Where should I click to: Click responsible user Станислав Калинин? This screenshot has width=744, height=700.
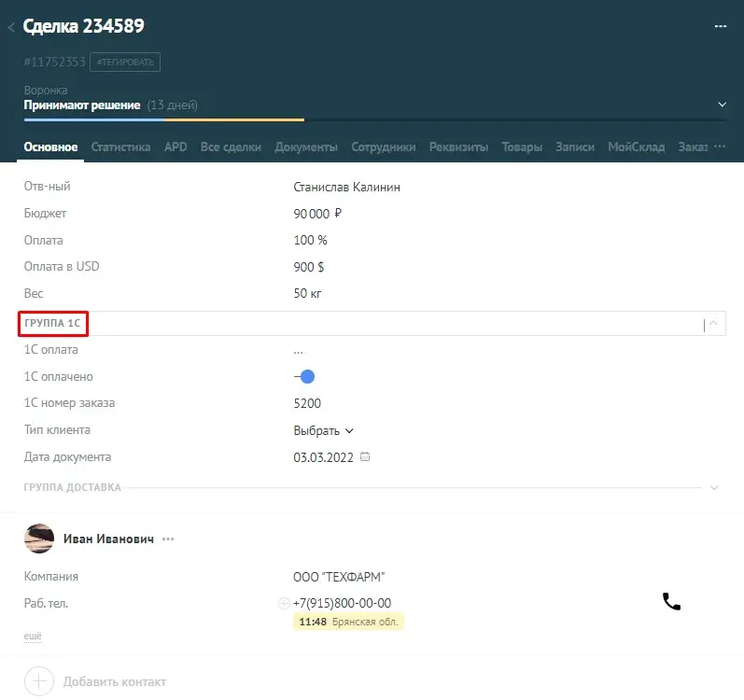[346, 187]
